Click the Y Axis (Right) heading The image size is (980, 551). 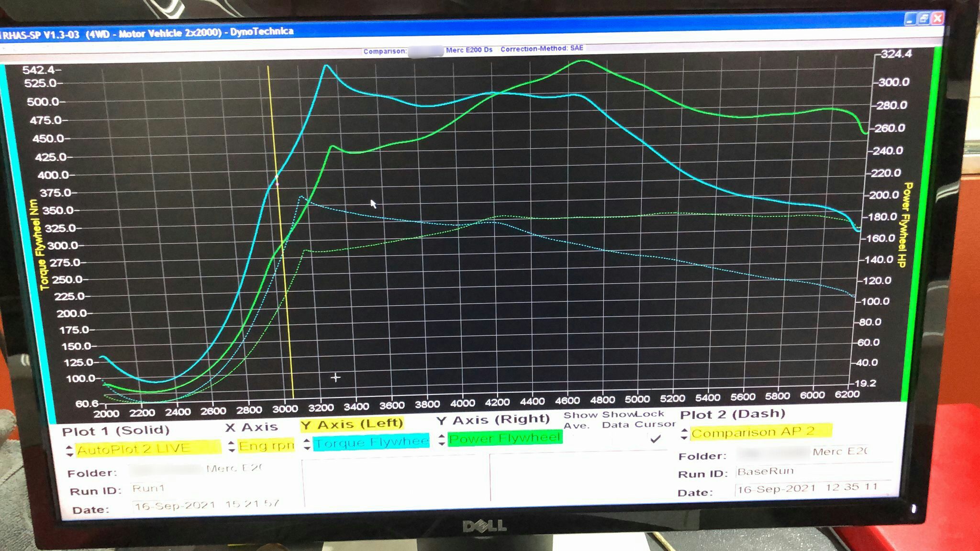point(493,420)
